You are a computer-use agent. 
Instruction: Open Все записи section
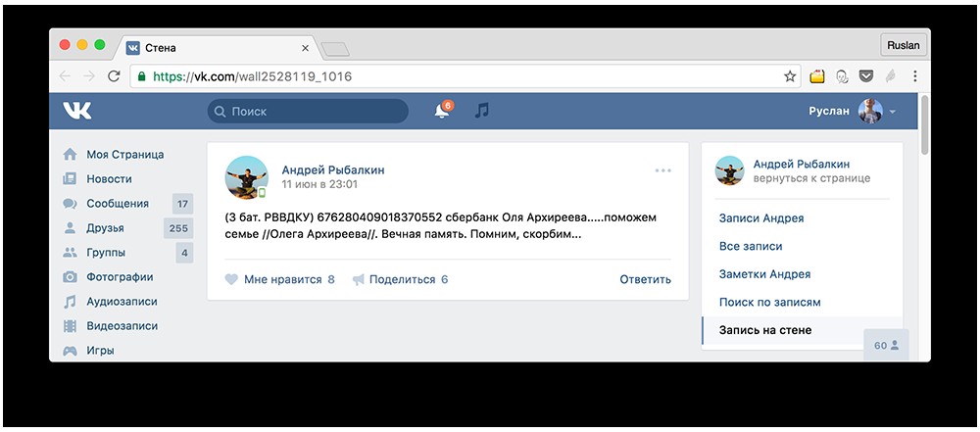coord(751,246)
